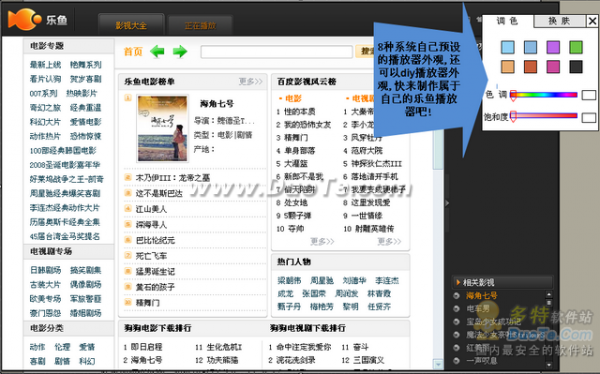The width and height of the screenshot is (600, 374).
Task: Click the arrow icon beside 相关影视
Action: (x=458, y=283)
